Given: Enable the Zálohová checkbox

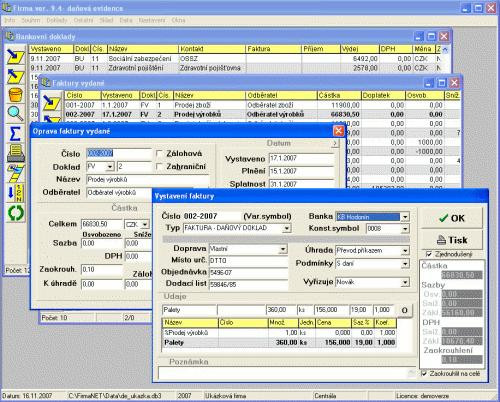Looking at the screenshot, I should [x=159, y=153].
